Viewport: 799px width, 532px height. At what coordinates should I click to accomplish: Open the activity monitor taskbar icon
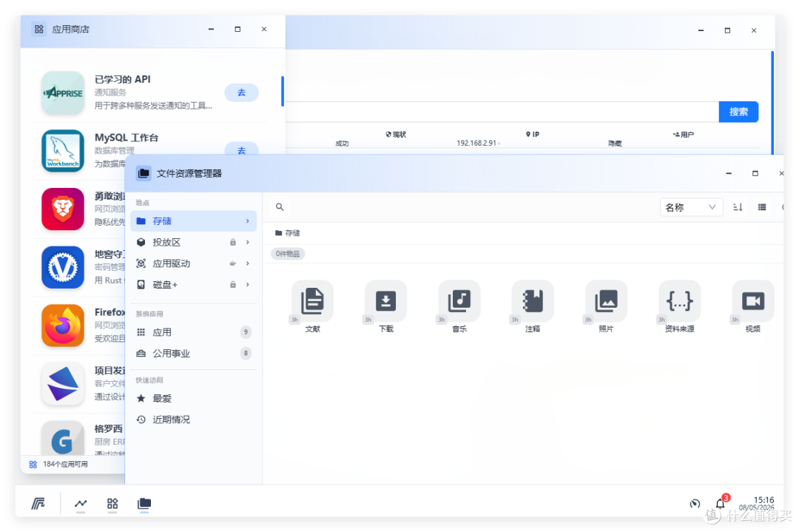pos(81,503)
